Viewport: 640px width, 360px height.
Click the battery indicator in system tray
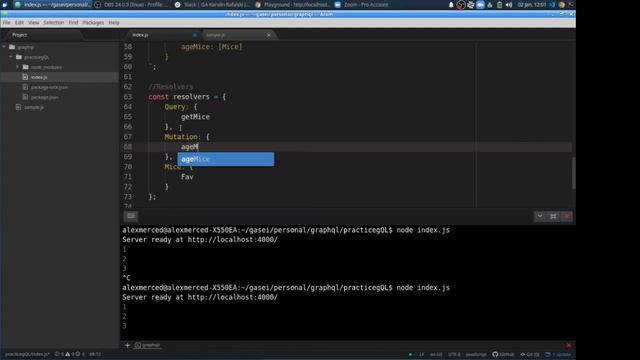pyautogui.click(x=500, y=5)
